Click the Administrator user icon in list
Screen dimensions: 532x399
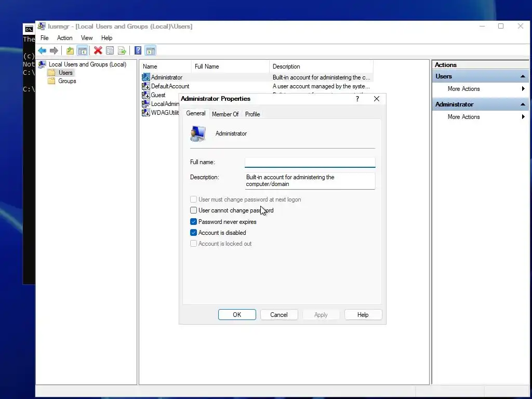coord(146,77)
